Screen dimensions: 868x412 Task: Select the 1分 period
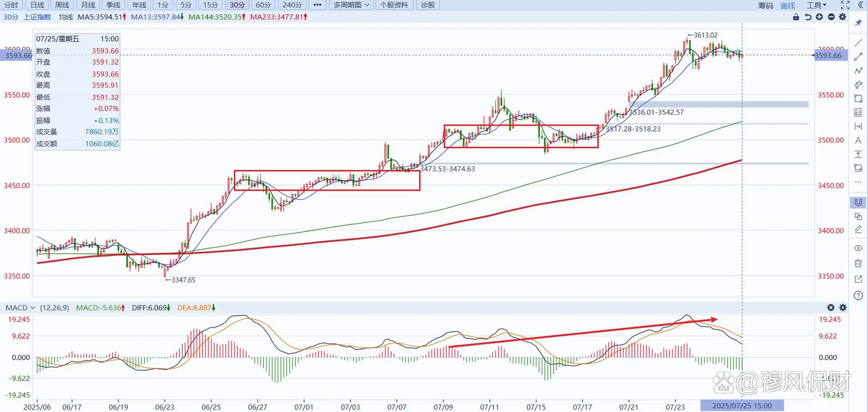163,5
